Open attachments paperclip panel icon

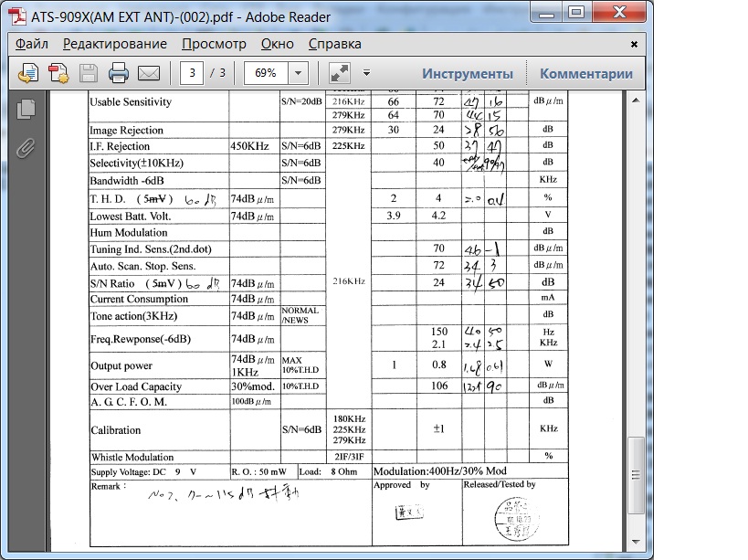[x=26, y=148]
